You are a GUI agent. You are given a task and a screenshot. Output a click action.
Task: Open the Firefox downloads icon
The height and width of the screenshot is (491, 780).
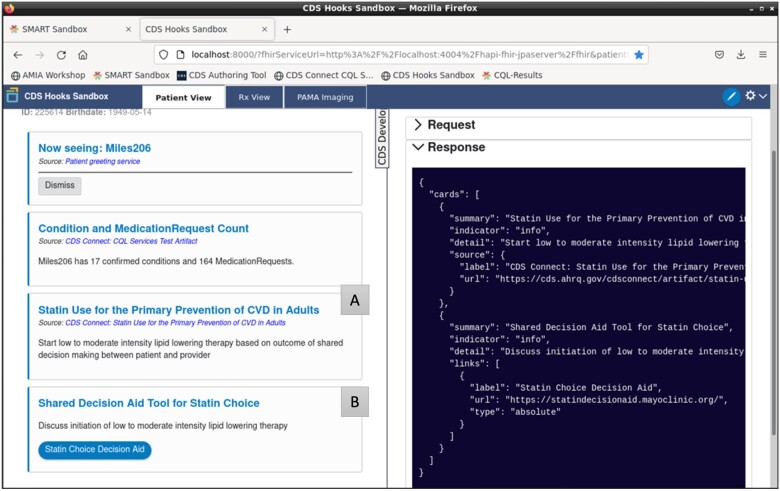tap(741, 55)
